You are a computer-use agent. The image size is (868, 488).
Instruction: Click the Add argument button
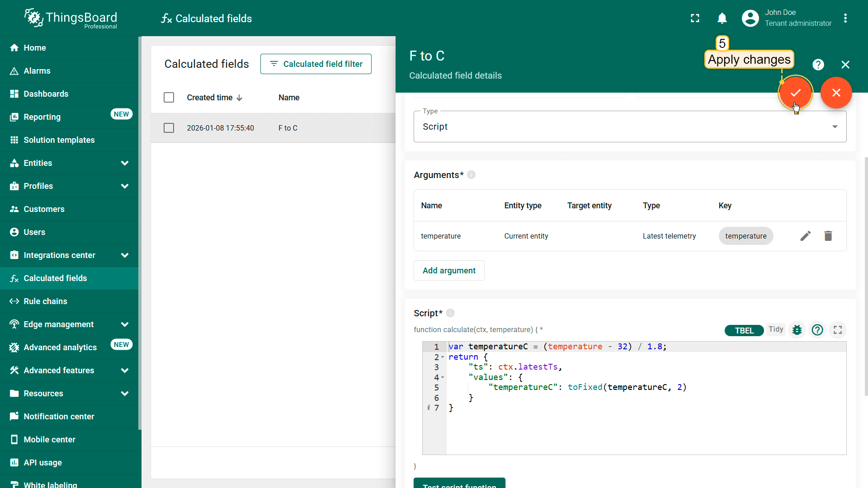[x=448, y=271]
